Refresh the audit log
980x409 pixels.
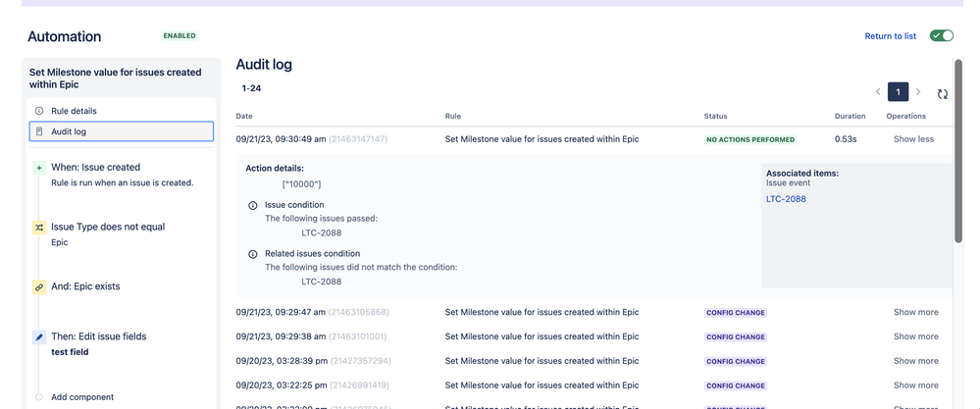943,94
